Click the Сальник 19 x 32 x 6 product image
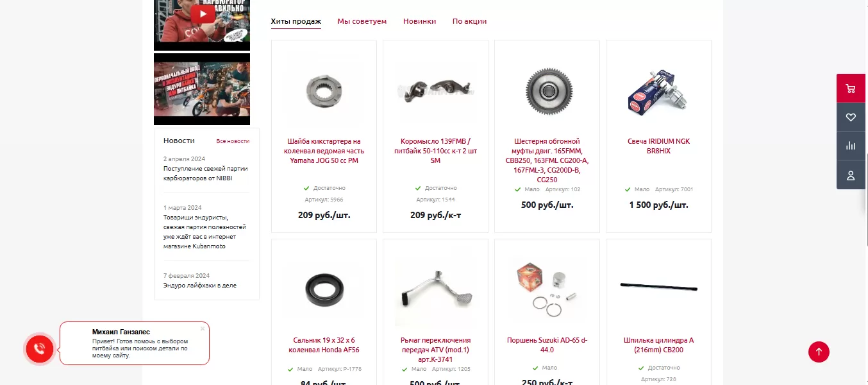The width and height of the screenshot is (868, 385). [324, 288]
